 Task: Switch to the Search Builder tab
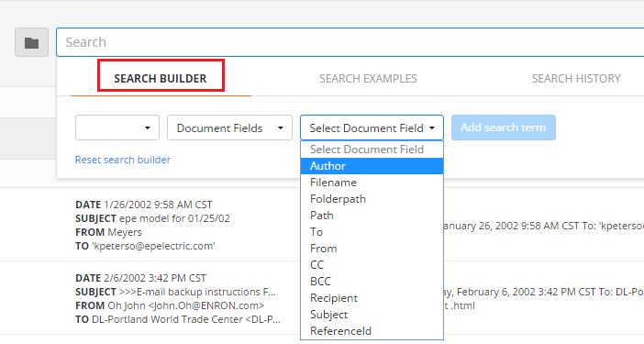161,78
